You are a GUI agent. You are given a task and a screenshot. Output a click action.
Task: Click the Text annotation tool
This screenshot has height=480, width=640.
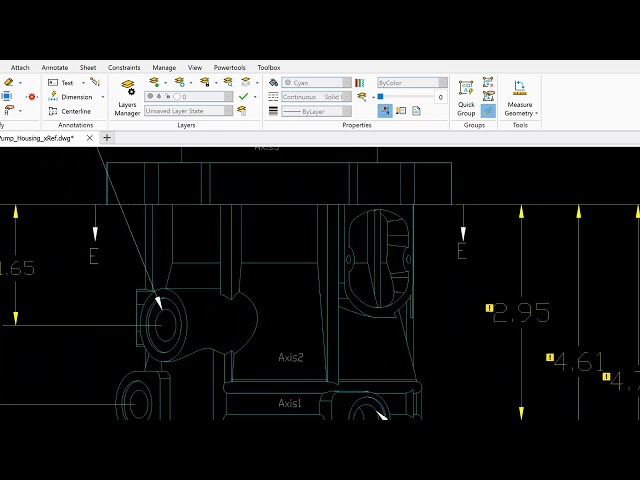61,82
